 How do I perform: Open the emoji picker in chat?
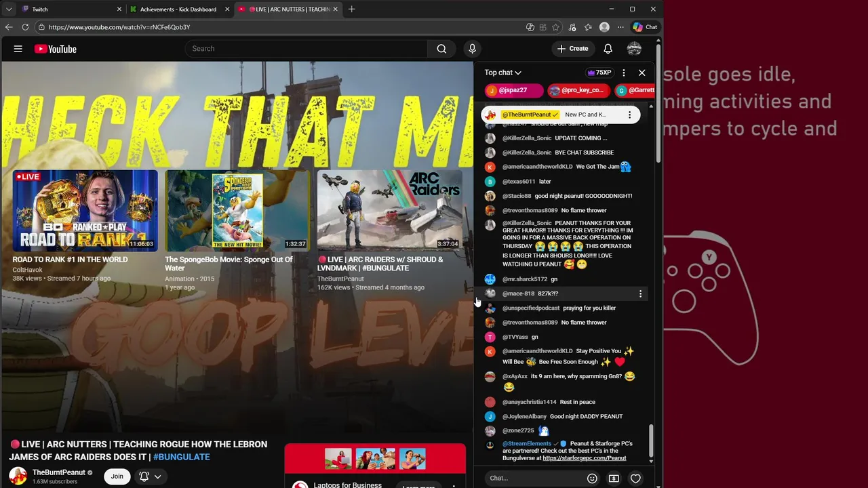592,479
